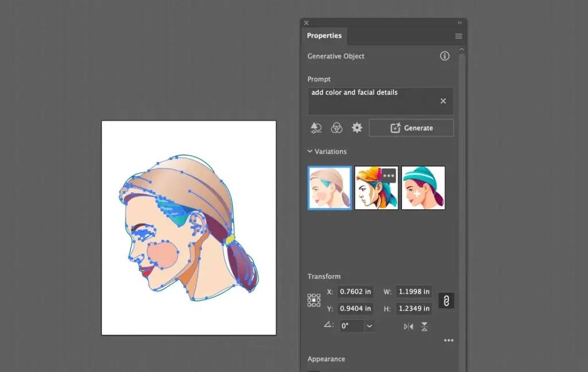Collapse the Variations section

tap(310, 152)
